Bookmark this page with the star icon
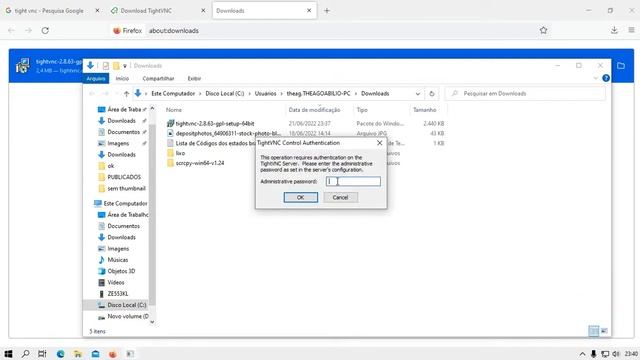Screen dimensions: 640x360 [x=543, y=30]
